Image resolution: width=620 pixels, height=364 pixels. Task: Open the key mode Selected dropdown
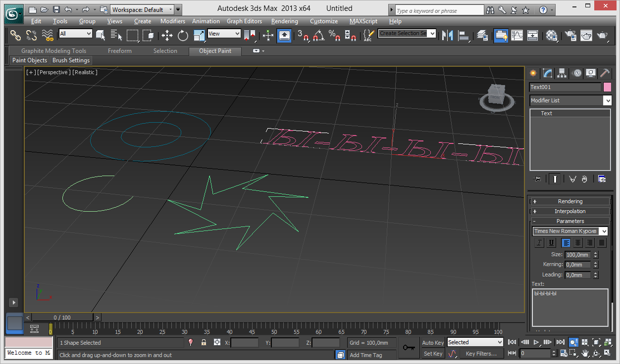pos(475,342)
